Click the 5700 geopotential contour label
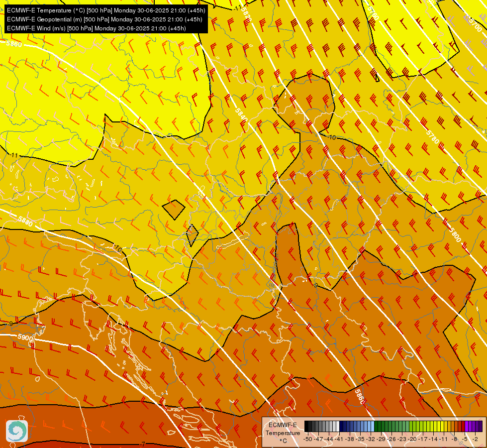 pyautogui.click(x=475, y=25)
